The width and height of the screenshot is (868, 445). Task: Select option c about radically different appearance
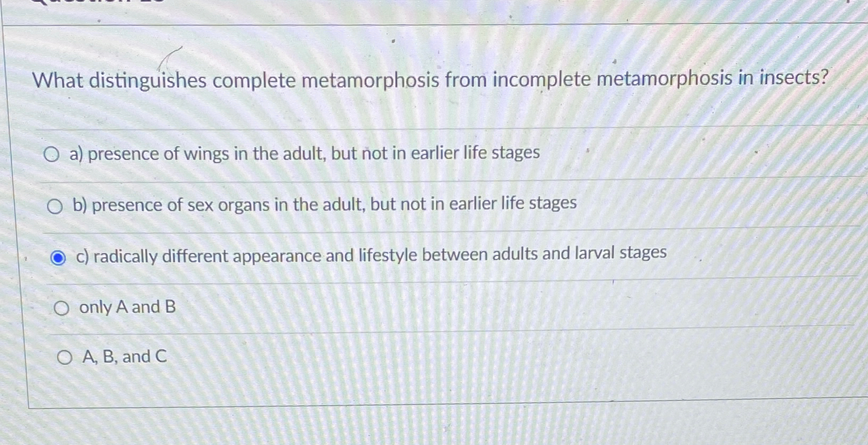tap(58, 258)
